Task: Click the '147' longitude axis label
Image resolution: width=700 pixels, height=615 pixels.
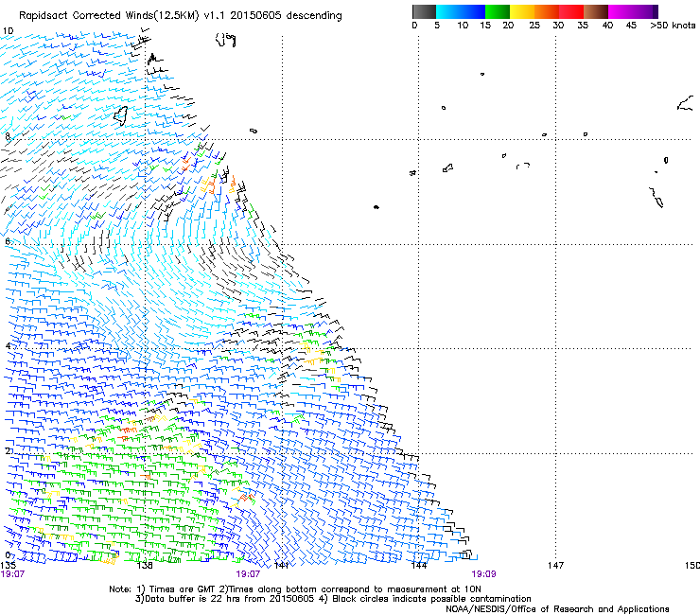Action: (556, 565)
